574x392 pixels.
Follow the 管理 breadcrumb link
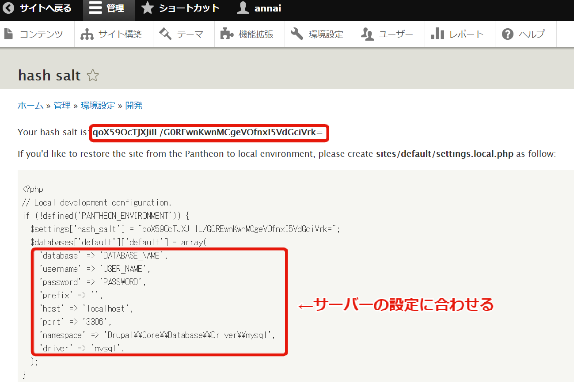pyautogui.click(x=62, y=106)
